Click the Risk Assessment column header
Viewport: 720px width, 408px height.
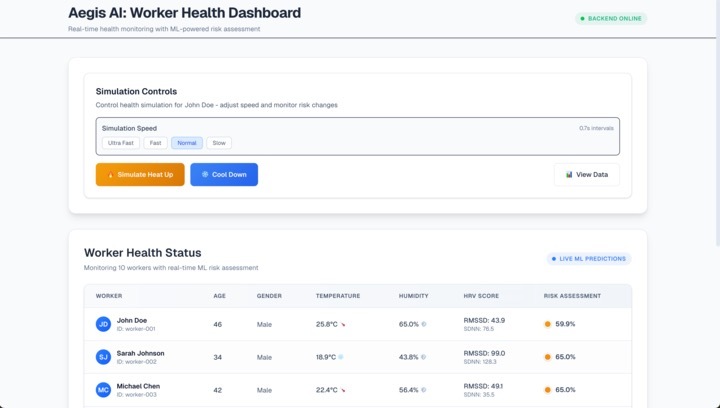pyautogui.click(x=572, y=296)
